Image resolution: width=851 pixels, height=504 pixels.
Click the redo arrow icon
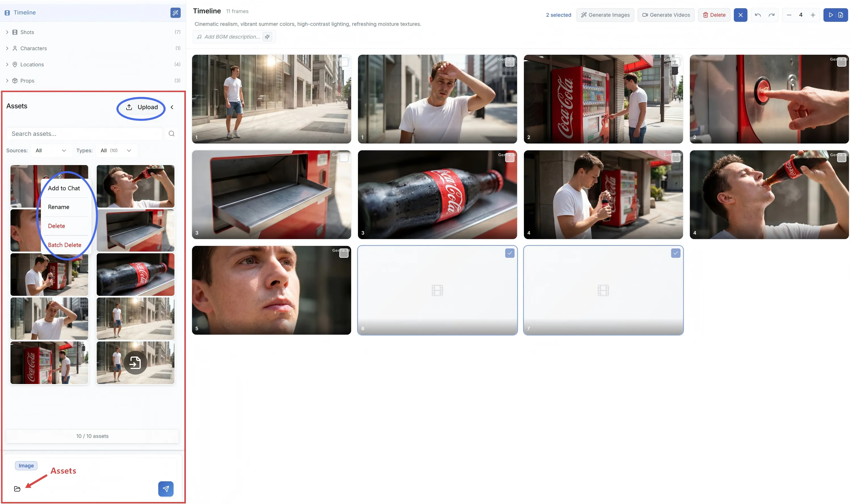point(772,15)
